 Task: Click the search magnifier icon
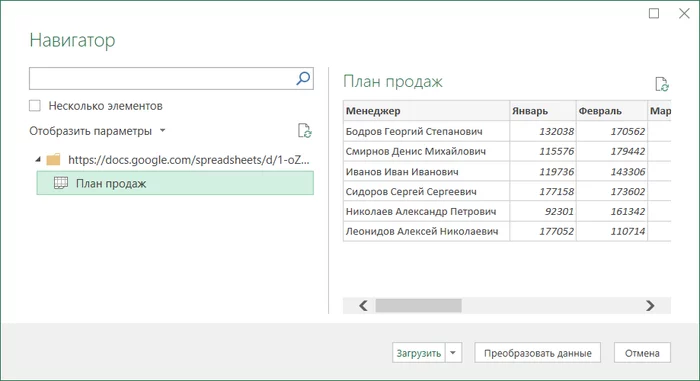coord(303,79)
